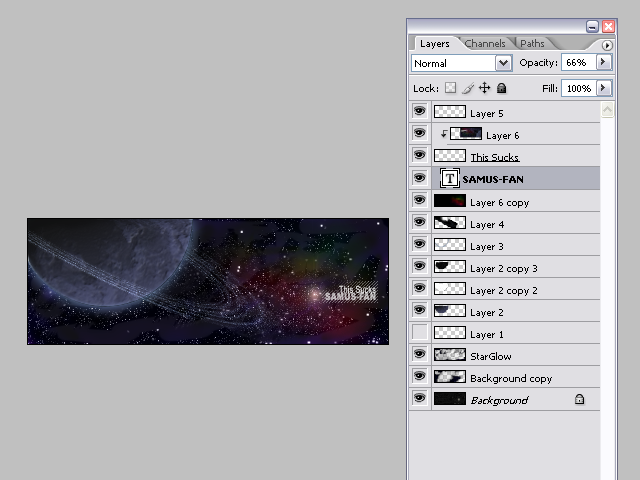This screenshot has width=640, height=480.
Task: Click the Opacity 66% field
Action: [579, 62]
